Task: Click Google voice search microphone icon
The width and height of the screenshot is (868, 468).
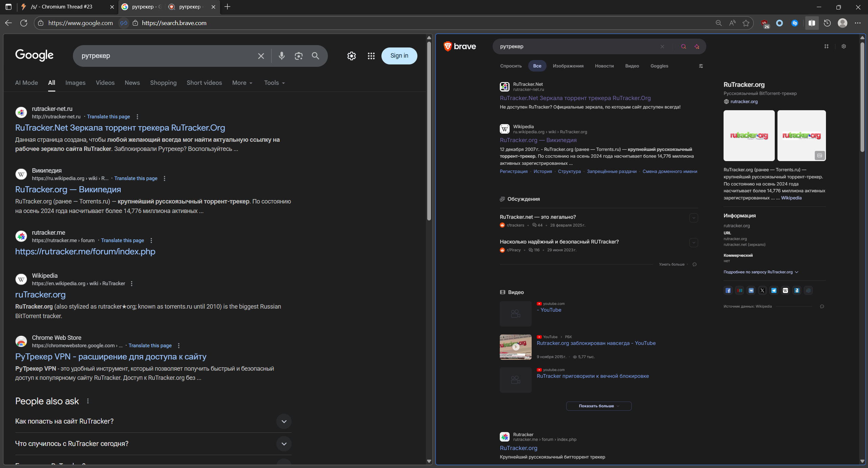Action: click(x=281, y=56)
